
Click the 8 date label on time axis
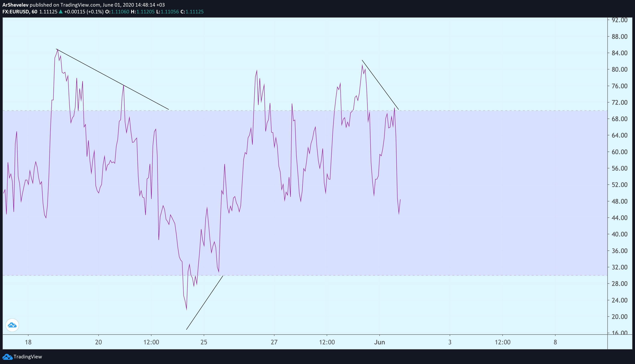coord(555,342)
